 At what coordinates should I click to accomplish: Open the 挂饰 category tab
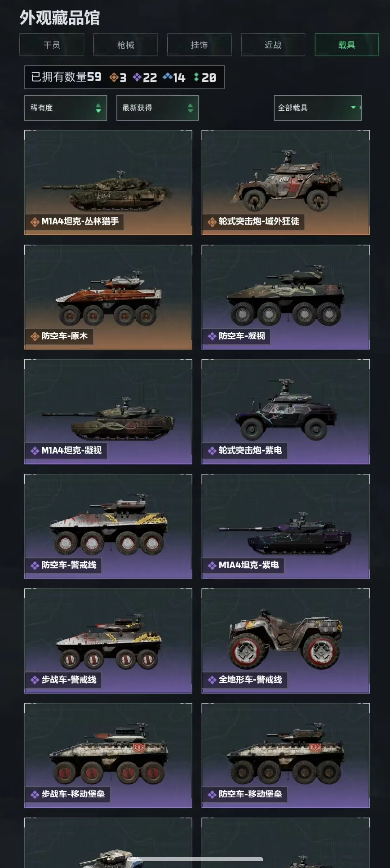click(x=199, y=45)
